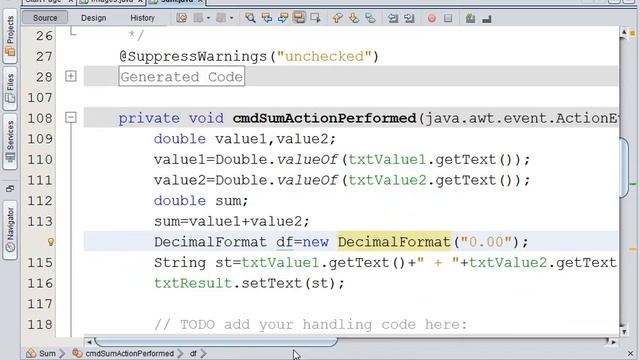Click the @SuppressWarnings annotation

click(193, 56)
